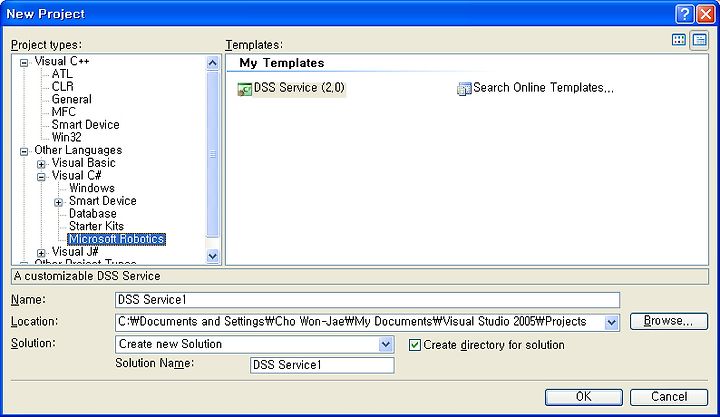Viewport: 720px width, 417px height.
Task: Select Win32 project type
Action: coord(67,137)
